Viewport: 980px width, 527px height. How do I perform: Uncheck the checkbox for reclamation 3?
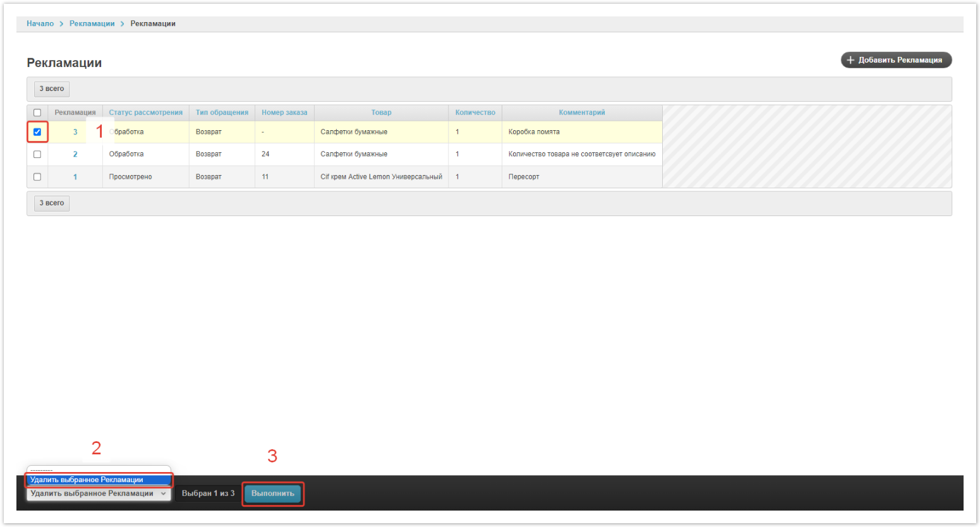(x=37, y=132)
